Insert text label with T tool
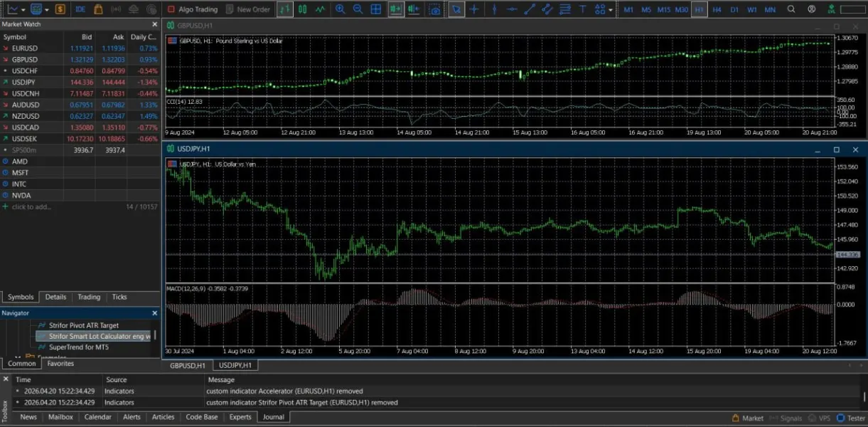Viewport: 868px width, 427px height. [583, 9]
